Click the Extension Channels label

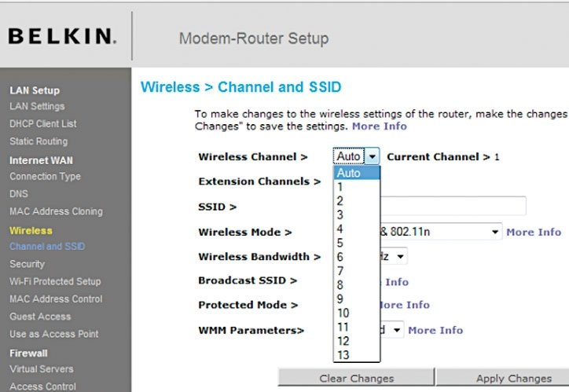(259, 181)
